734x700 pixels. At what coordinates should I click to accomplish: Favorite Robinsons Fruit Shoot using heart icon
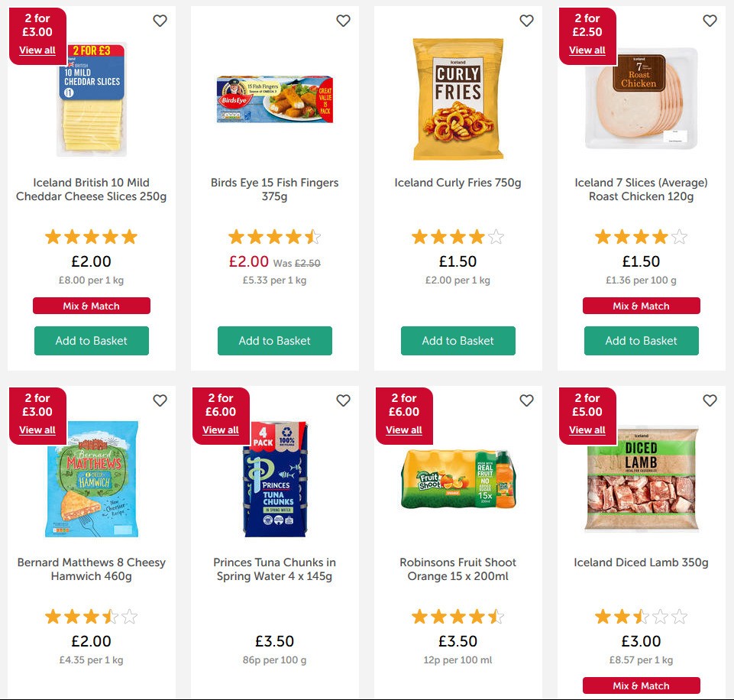tap(526, 400)
